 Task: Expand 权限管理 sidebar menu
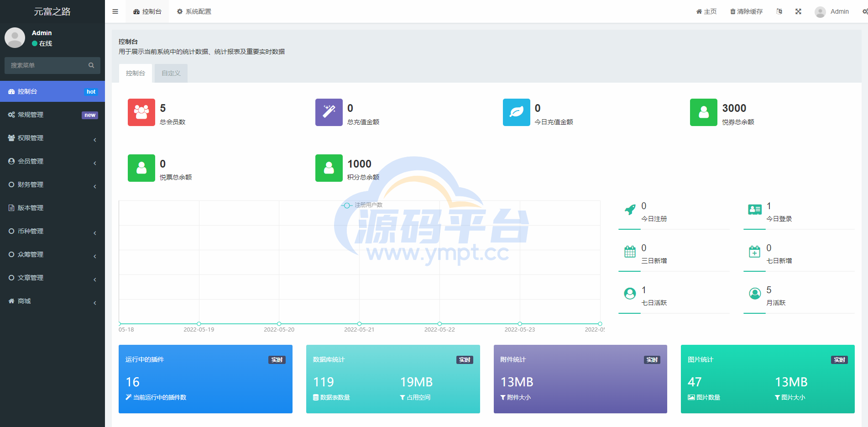coord(52,138)
